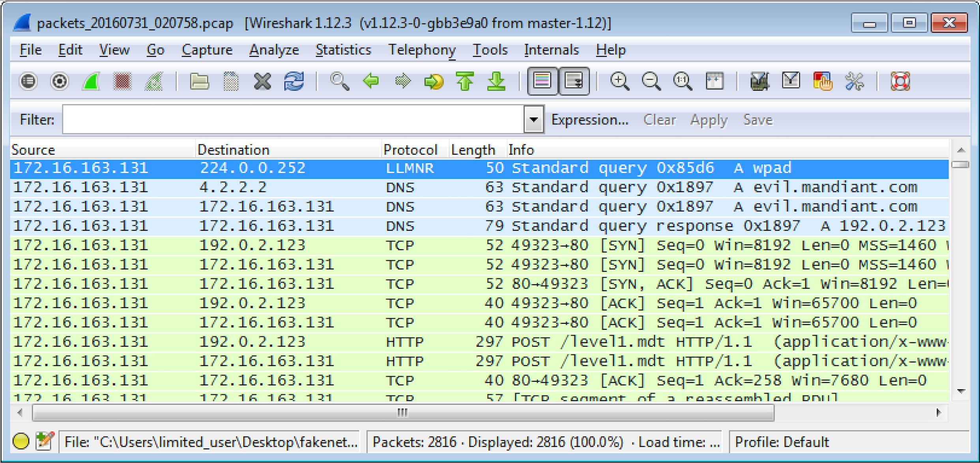Screen dimensions: 980x463
Task: Edit coloring rules icon
Action: click(x=823, y=81)
